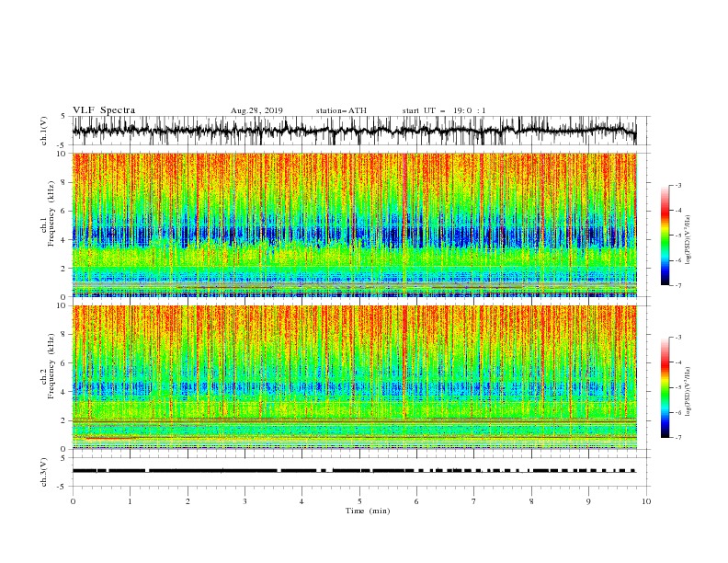Screen dimensions: 728x563
Task: Click the "ch.1(V)" axis label
Action: click(x=44, y=131)
